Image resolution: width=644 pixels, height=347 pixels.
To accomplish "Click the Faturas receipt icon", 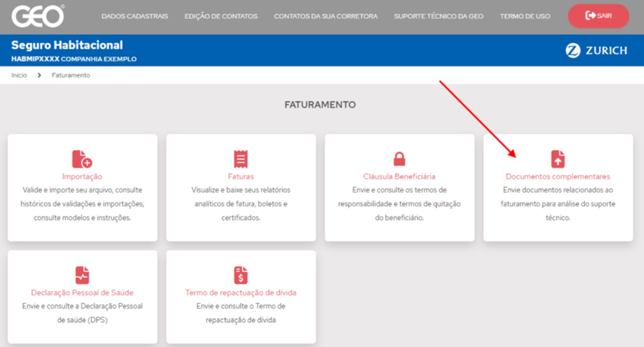I will pyautogui.click(x=241, y=159).
